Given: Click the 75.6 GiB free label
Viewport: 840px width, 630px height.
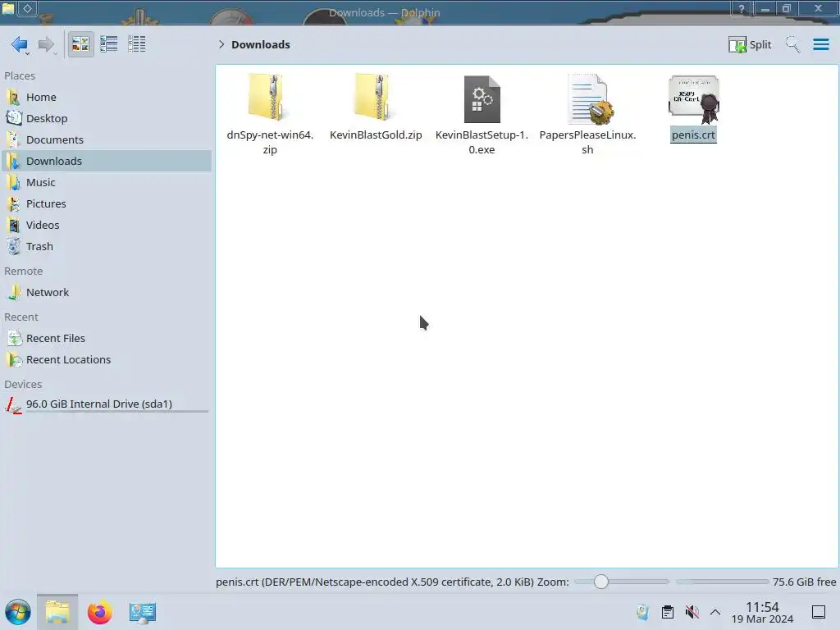Looking at the screenshot, I should pyautogui.click(x=804, y=582).
